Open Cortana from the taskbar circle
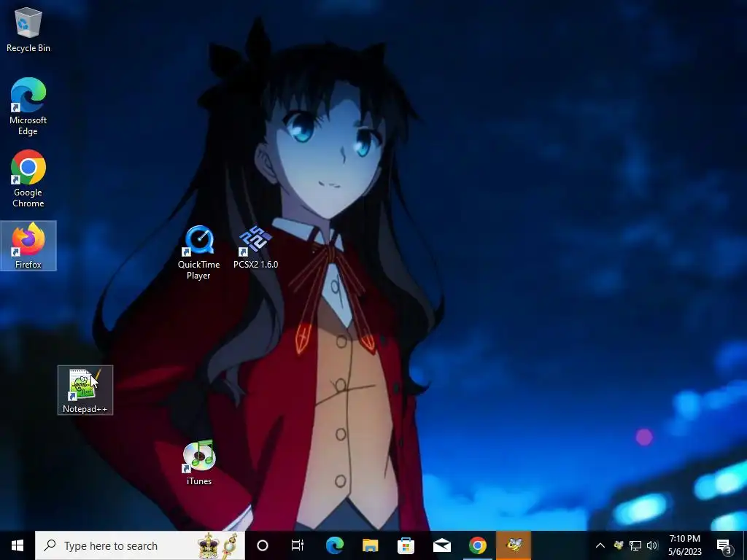747x560 pixels. click(263, 545)
